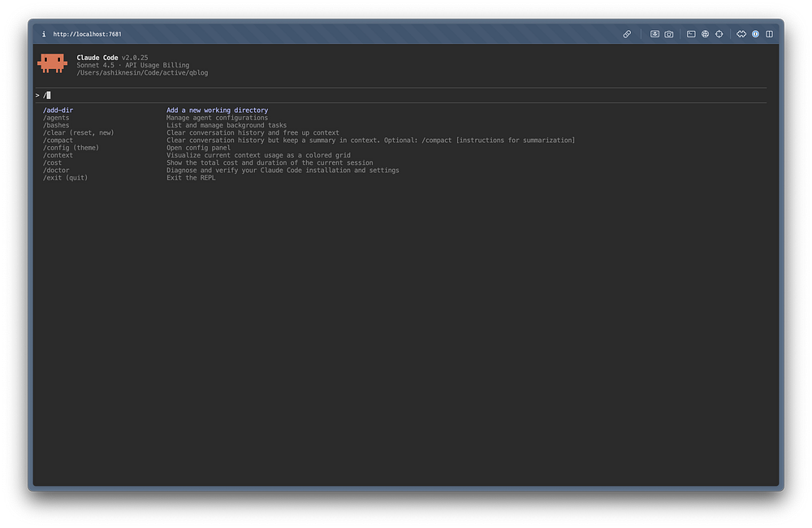Choose the /cost command

[52, 162]
